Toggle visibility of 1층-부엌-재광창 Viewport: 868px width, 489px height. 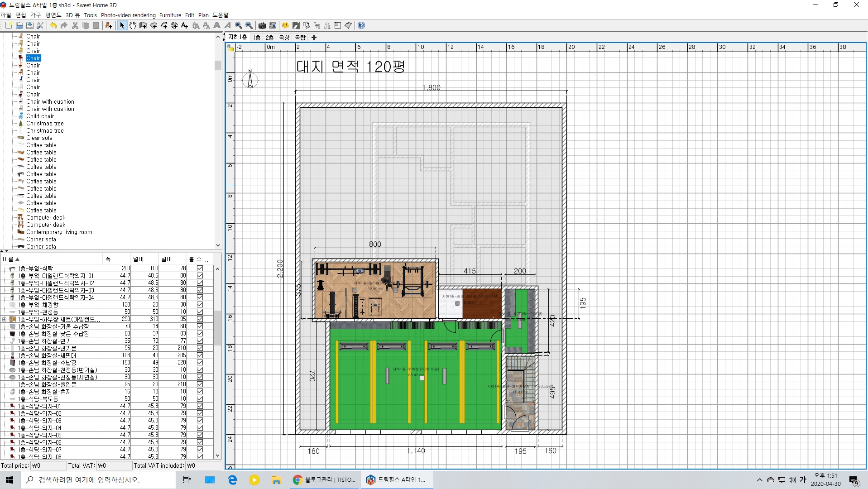[x=200, y=304]
